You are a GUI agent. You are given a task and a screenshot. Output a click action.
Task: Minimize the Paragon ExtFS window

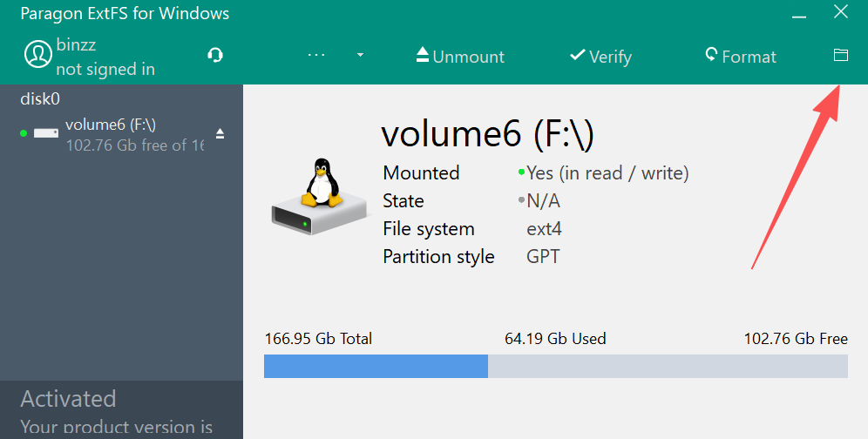pyautogui.click(x=799, y=17)
